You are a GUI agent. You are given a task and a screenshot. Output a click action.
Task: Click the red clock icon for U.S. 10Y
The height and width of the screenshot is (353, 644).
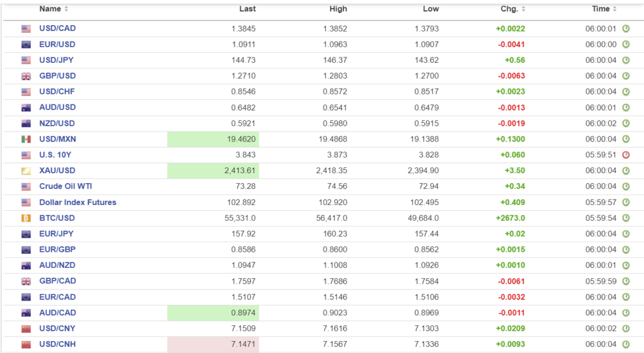[x=626, y=155]
